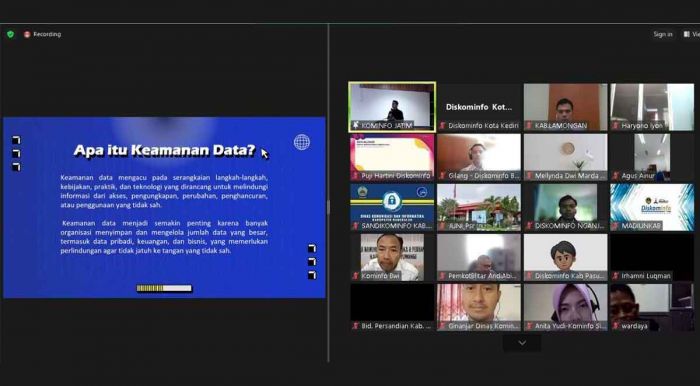The height and width of the screenshot is (386, 700).
Task: Click muted mic icon for SANDIKOMINFO KAB
Action: tap(356, 226)
